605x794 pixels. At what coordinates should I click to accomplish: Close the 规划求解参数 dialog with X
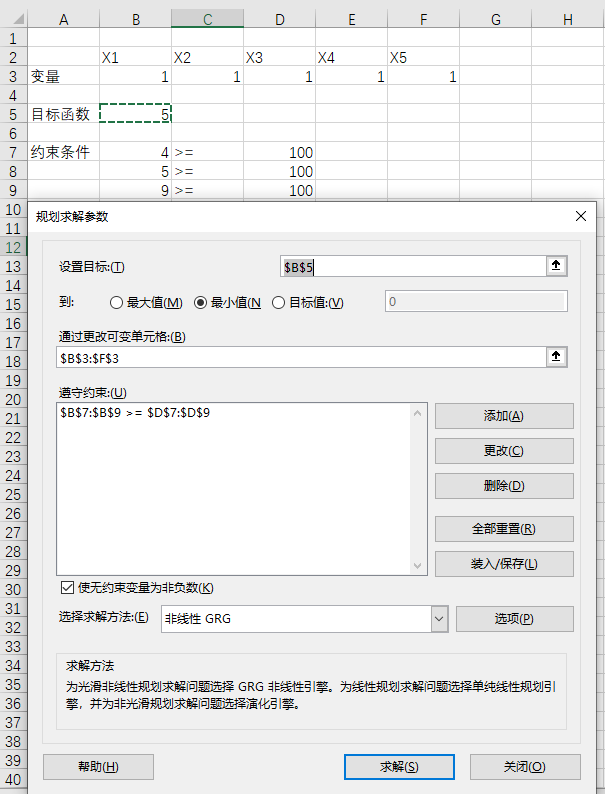(581, 215)
